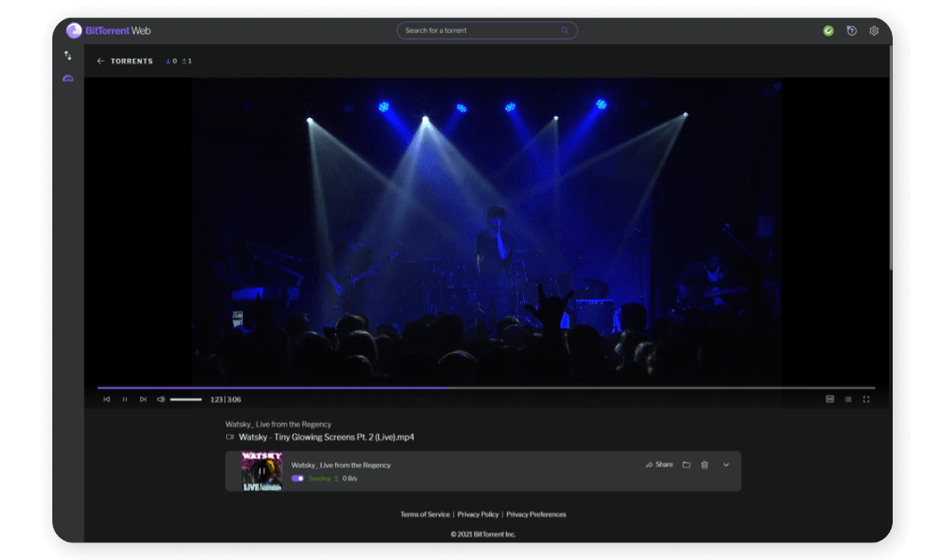
Task: Click the Watsky album art thumbnail
Action: tap(261, 471)
